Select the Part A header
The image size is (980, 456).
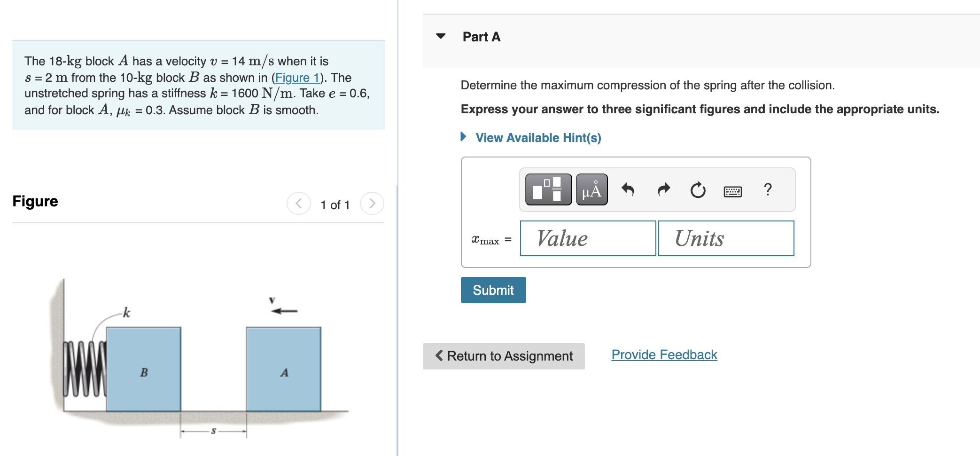point(481,37)
